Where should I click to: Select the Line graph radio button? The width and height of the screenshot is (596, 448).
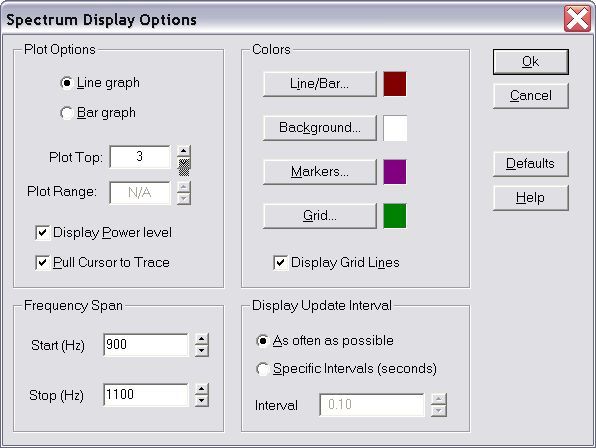point(67,83)
